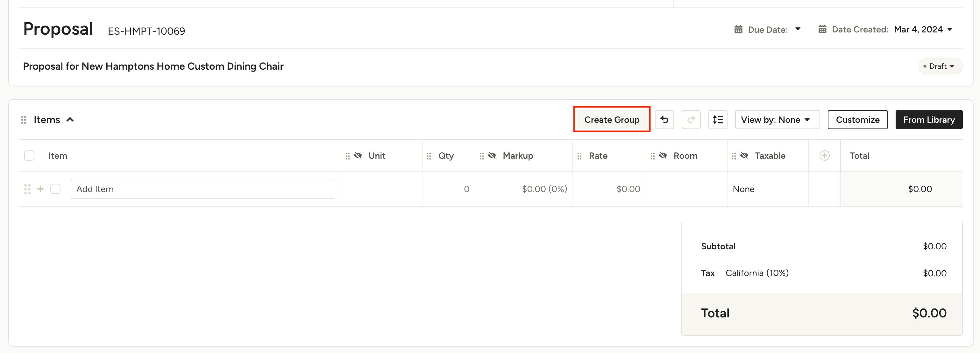The image size is (980, 353).
Task: Click the undo arrow icon
Action: pos(664,120)
